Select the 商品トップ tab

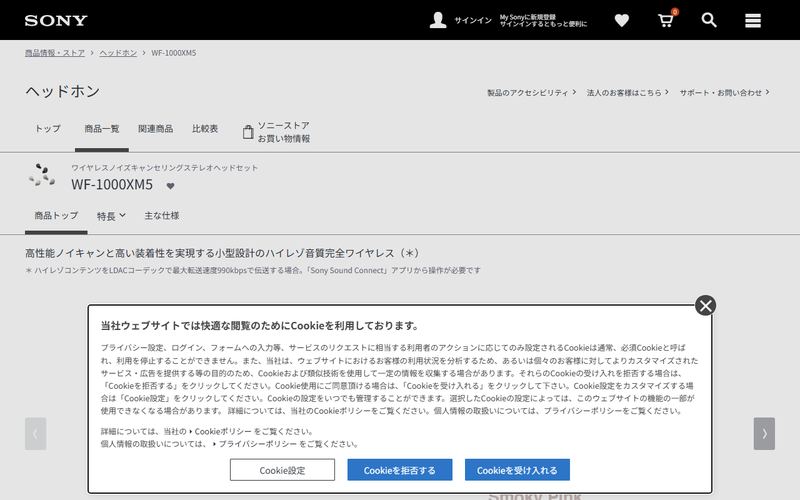pos(56,216)
